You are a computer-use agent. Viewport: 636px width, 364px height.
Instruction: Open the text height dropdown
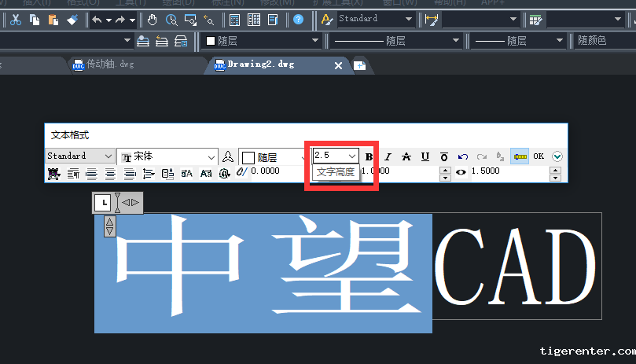click(352, 156)
